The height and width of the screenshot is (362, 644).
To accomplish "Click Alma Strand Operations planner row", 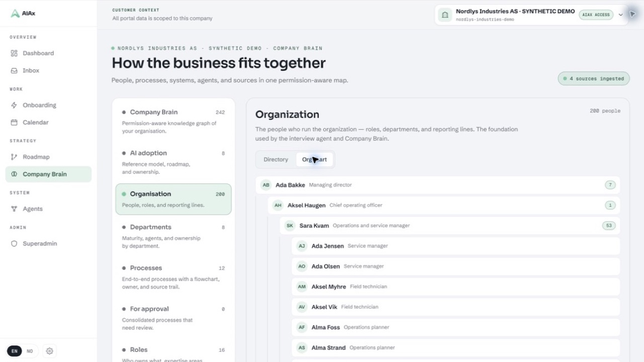I will 456,347.
